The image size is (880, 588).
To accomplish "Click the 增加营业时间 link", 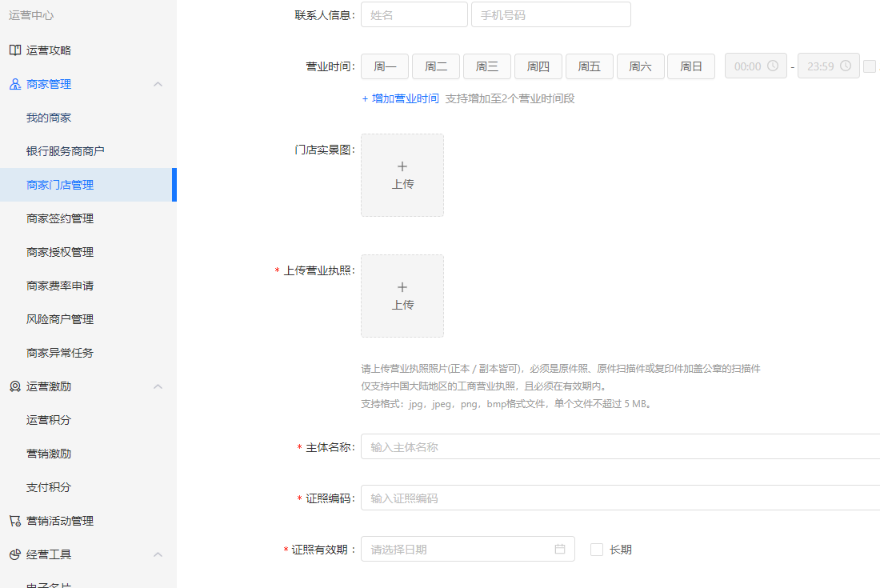I will [400, 99].
